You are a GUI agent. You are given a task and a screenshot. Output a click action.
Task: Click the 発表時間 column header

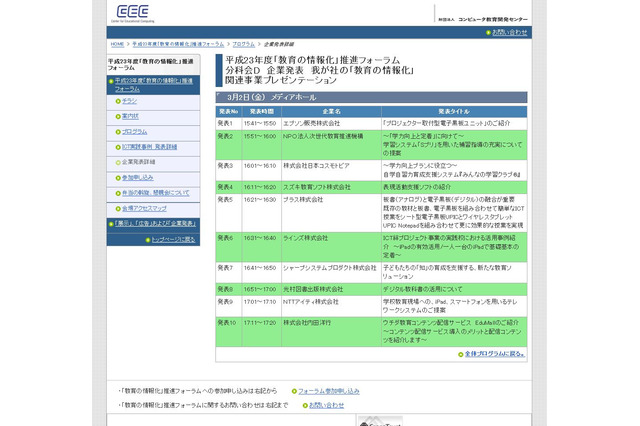click(x=262, y=111)
